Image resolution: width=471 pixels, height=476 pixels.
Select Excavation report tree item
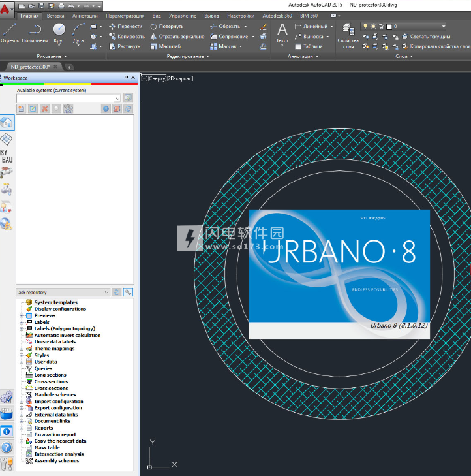click(x=55, y=434)
